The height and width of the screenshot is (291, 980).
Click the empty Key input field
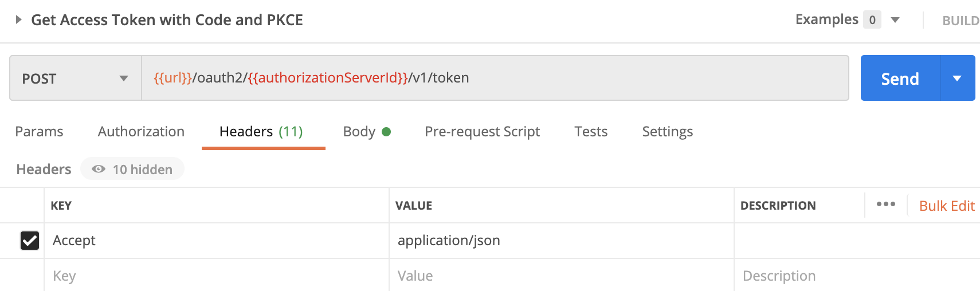217,276
